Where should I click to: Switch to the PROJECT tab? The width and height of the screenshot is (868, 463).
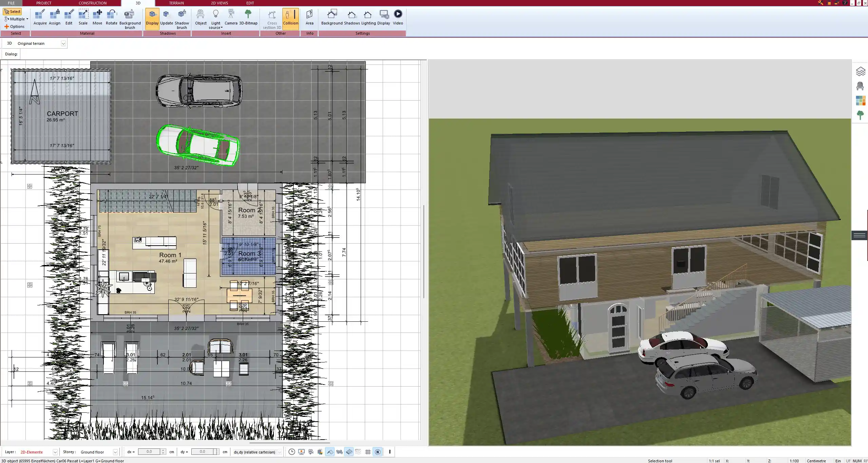point(44,3)
